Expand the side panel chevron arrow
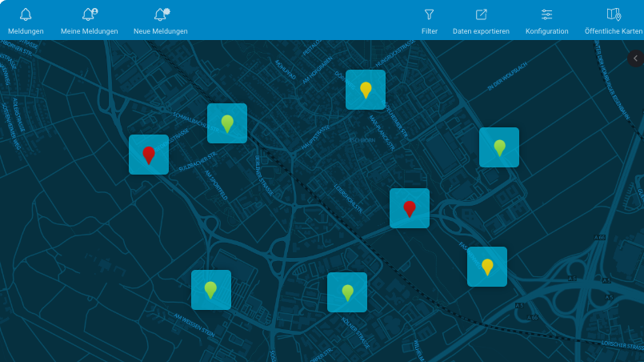Screen dimensions: 644x362 pos(635,58)
